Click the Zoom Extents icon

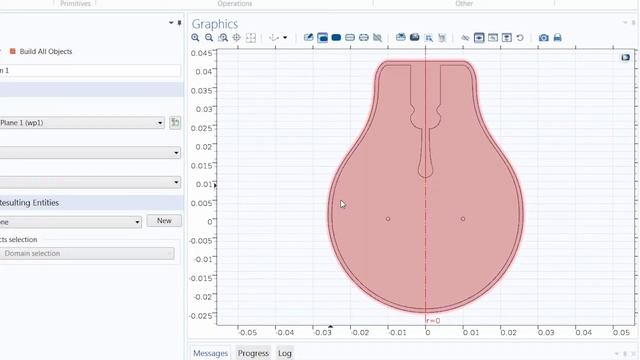(251, 38)
